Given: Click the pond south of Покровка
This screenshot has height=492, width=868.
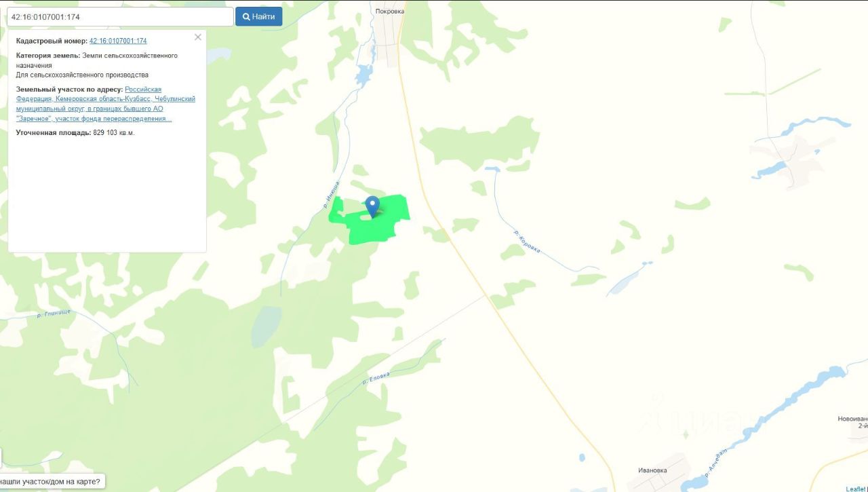Looking at the screenshot, I should [x=363, y=73].
